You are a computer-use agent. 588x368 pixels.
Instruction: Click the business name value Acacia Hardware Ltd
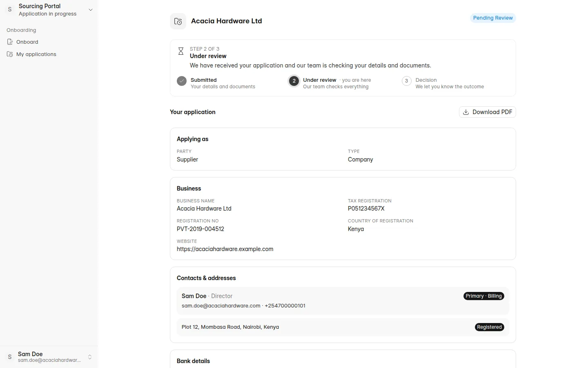204,209
